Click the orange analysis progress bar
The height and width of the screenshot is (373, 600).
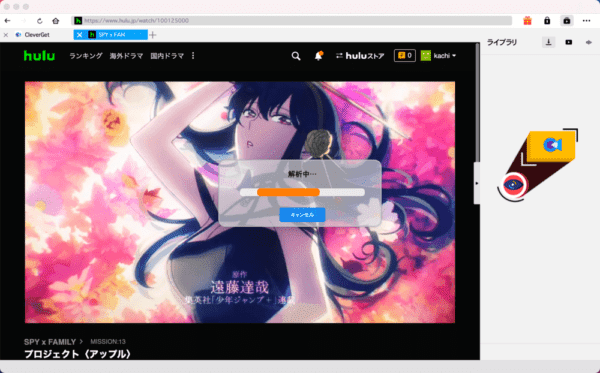pyautogui.click(x=289, y=192)
